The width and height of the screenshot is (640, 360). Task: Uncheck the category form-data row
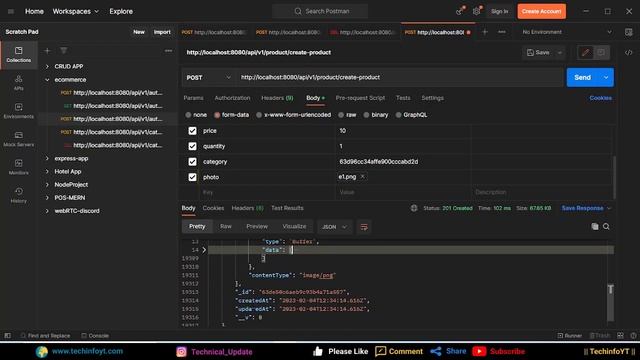point(192,162)
